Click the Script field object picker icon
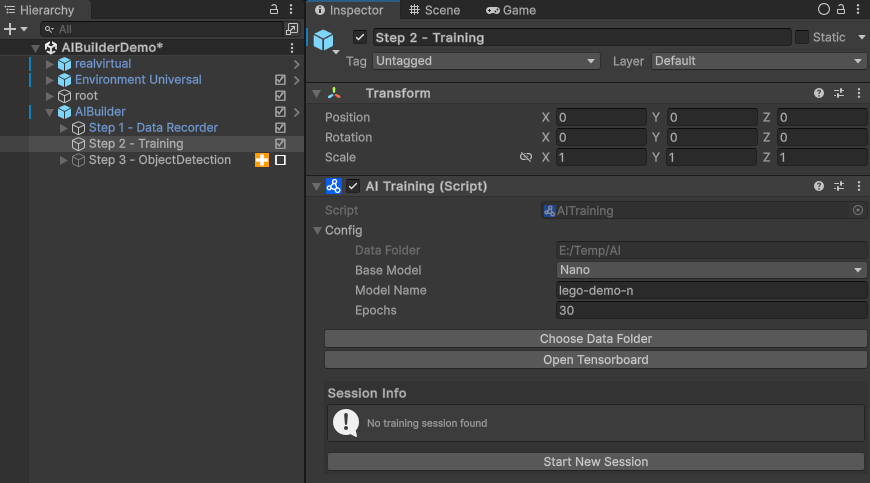Screen dimensions: 870x483 [x=858, y=211]
